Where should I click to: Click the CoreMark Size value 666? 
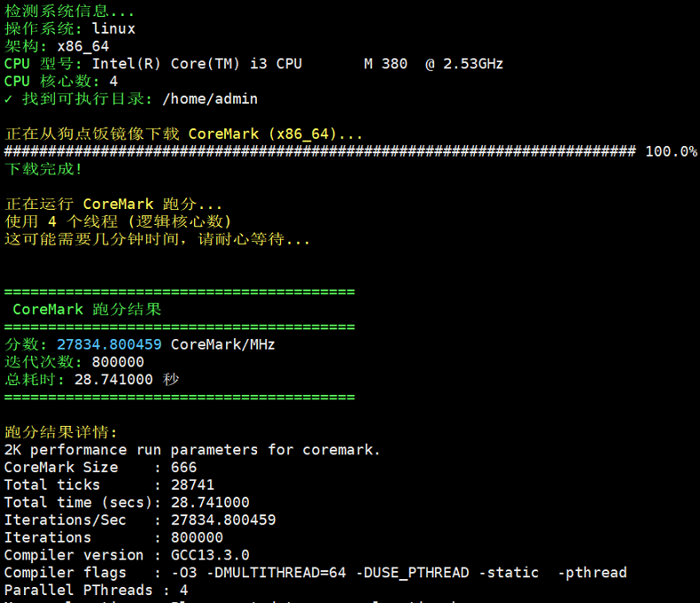click(x=183, y=468)
